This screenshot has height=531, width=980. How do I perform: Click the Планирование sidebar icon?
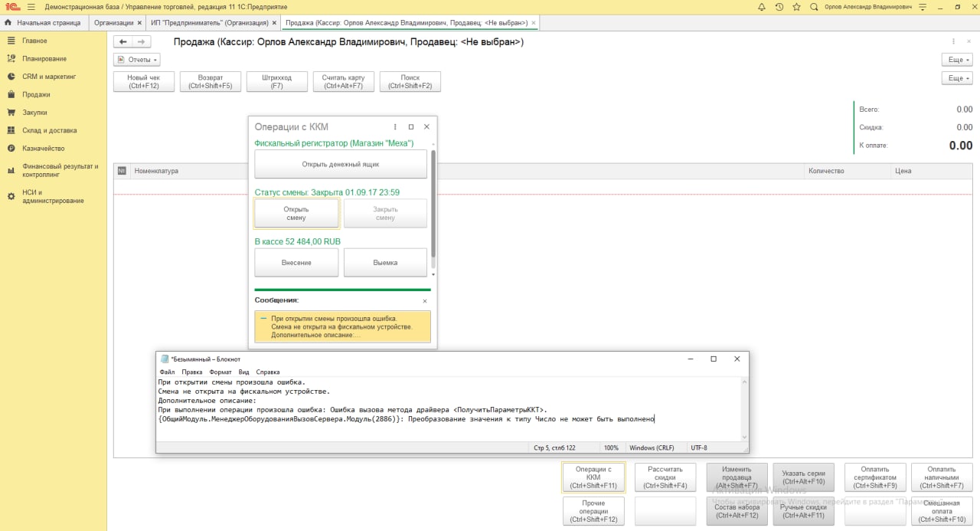pyautogui.click(x=11, y=58)
